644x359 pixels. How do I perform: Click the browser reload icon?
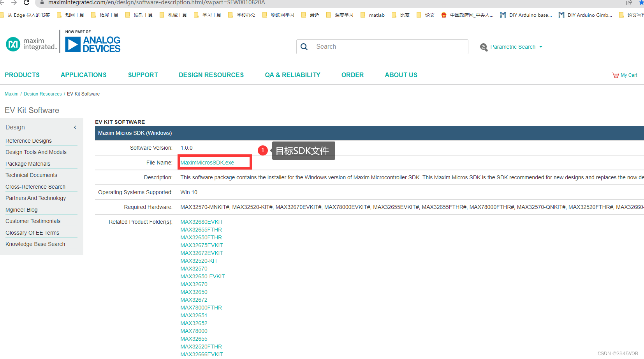point(26,2)
